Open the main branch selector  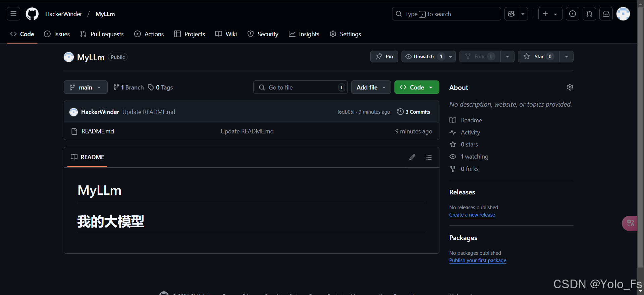coord(86,87)
